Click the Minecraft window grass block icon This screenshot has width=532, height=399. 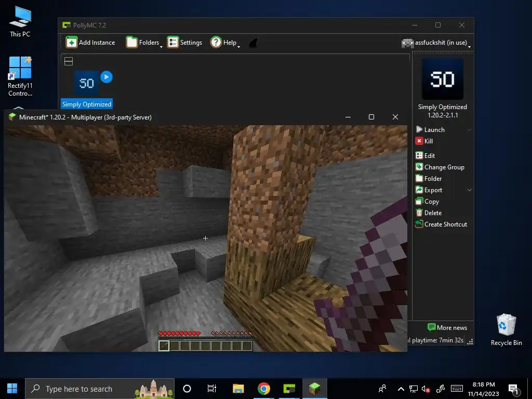point(12,117)
